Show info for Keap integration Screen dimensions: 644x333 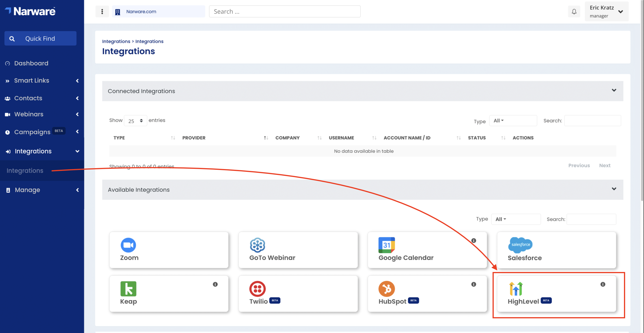(215, 284)
